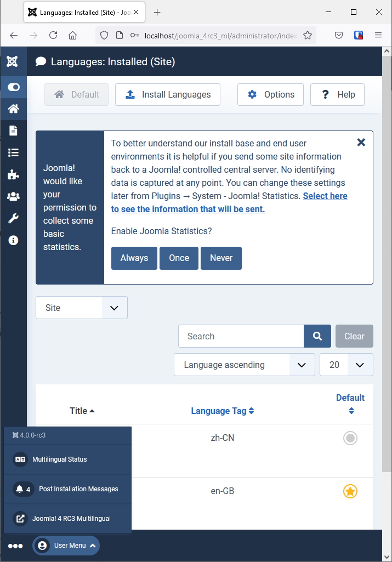Click the zh-CN language tag text
392x562 pixels.
pos(223,438)
